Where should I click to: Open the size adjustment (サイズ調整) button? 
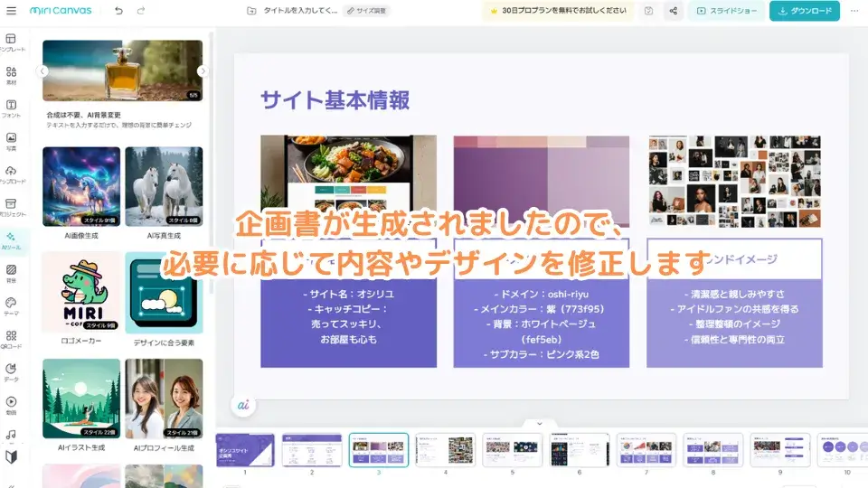(366, 11)
